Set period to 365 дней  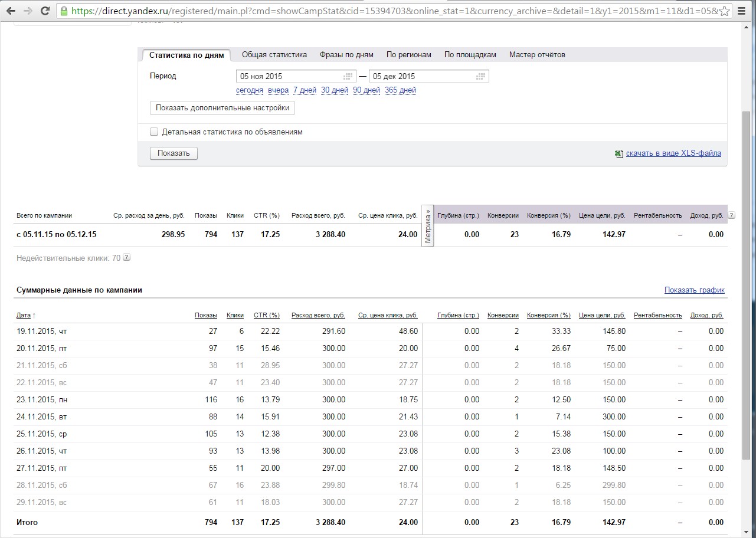pyautogui.click(x=400, y=90)
